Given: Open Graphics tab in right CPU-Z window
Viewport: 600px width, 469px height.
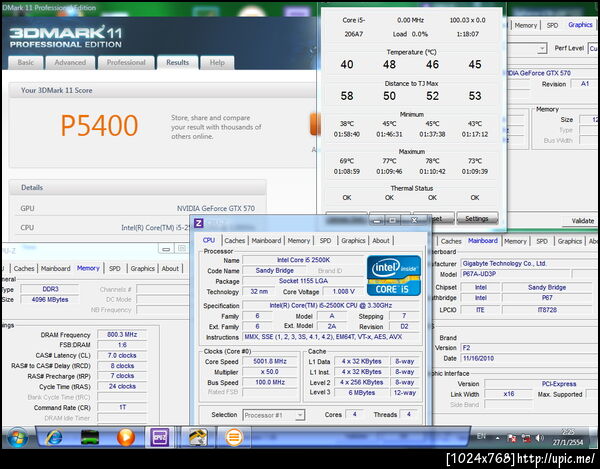Looking at the screenshot, I should pyautogui.click(x=570, y=241).
